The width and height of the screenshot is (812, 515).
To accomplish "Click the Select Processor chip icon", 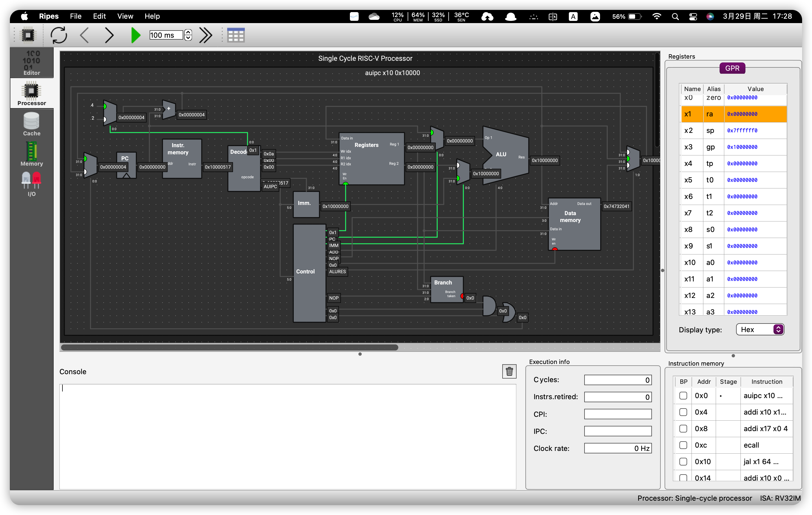I will (28, 35).
